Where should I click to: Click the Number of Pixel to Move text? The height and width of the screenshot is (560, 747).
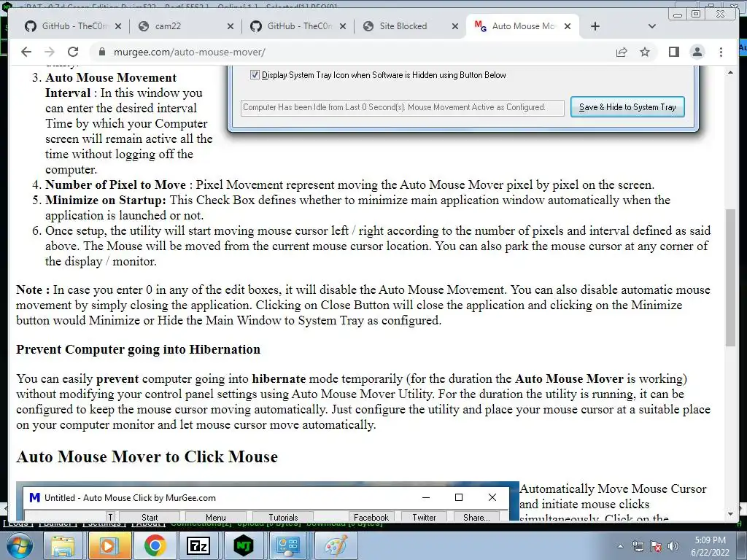click(115, 184)
